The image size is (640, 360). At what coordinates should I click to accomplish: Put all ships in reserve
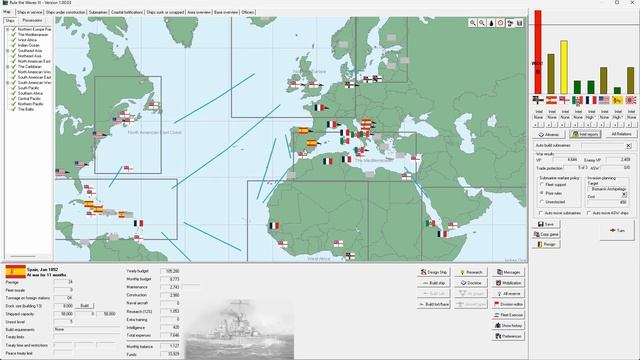click(x=508, y=293)
